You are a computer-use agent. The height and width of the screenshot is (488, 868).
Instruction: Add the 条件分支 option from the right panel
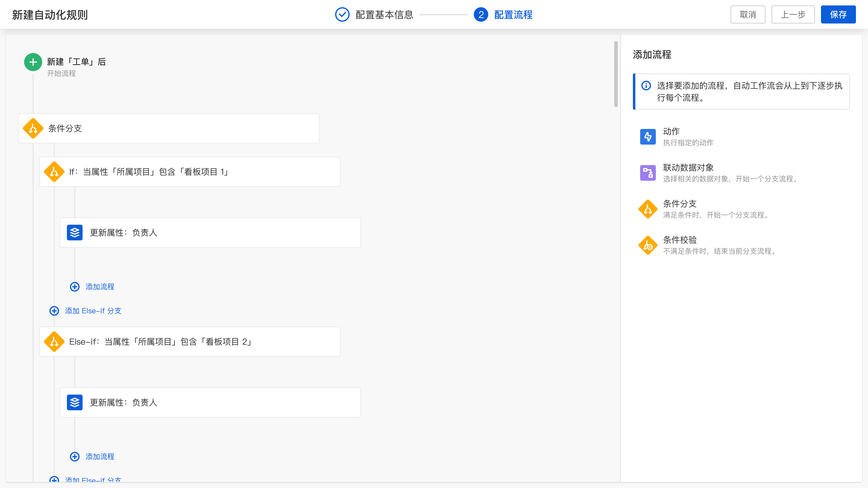pyautogui.click(x=741, y=209)
